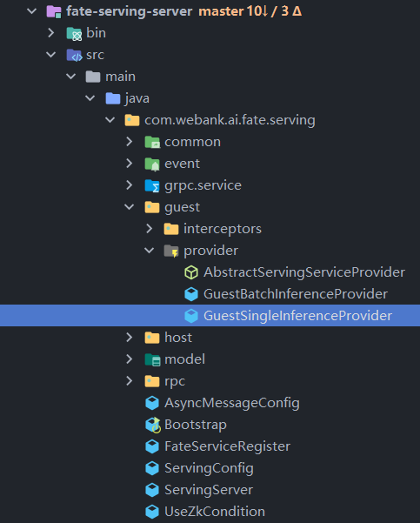This screenshot has height=523, width=420.
Task: Click the event package icon
Action: (152, 164)
